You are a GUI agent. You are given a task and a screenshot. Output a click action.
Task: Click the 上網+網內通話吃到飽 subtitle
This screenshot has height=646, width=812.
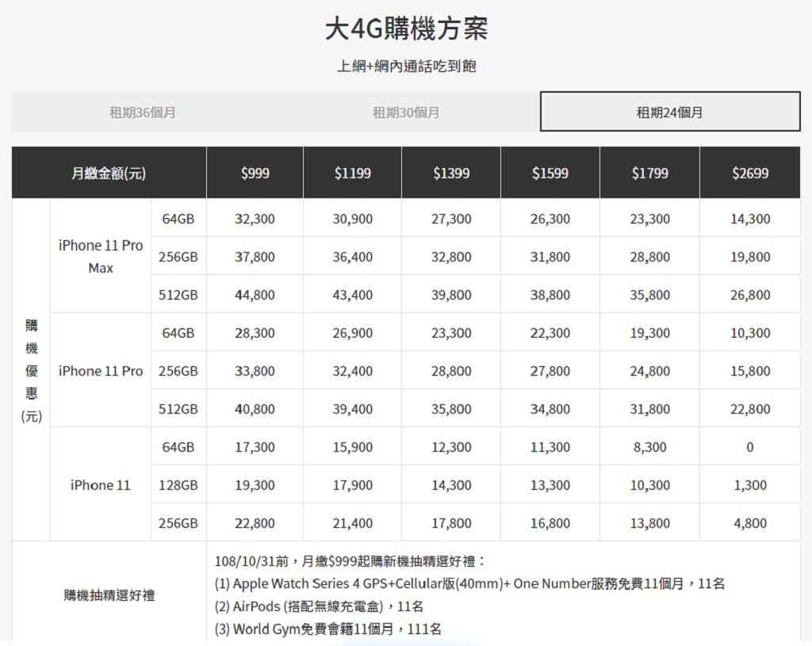(x=407, y=67)
